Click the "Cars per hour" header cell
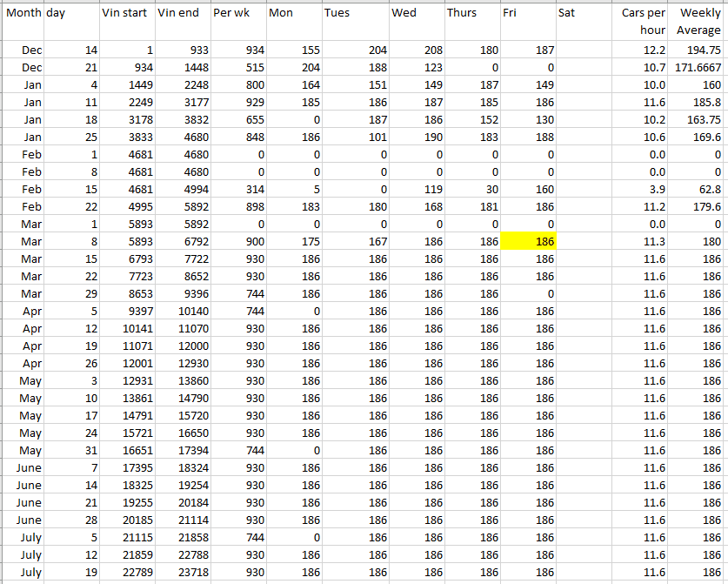728x584 pixels. (641, 21)
